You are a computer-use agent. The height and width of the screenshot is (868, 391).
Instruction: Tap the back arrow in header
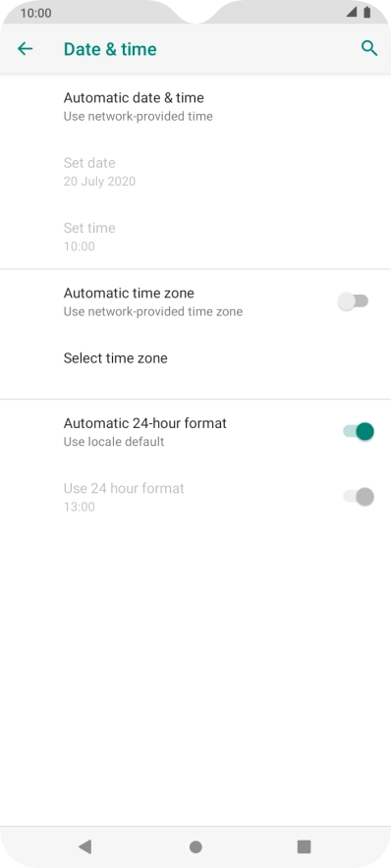click(25, 49)
